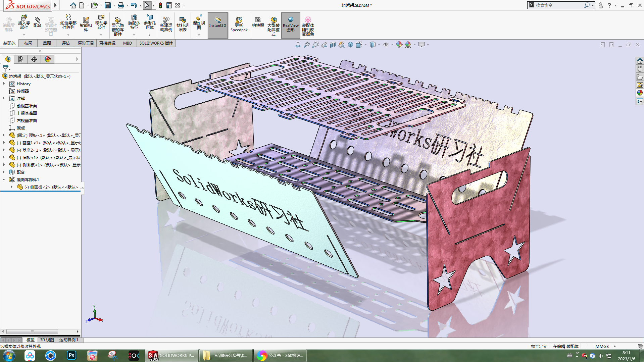Switch to the 布局 ribbon tab
This screenshot has height=362, width=644.
coord(28,43)
